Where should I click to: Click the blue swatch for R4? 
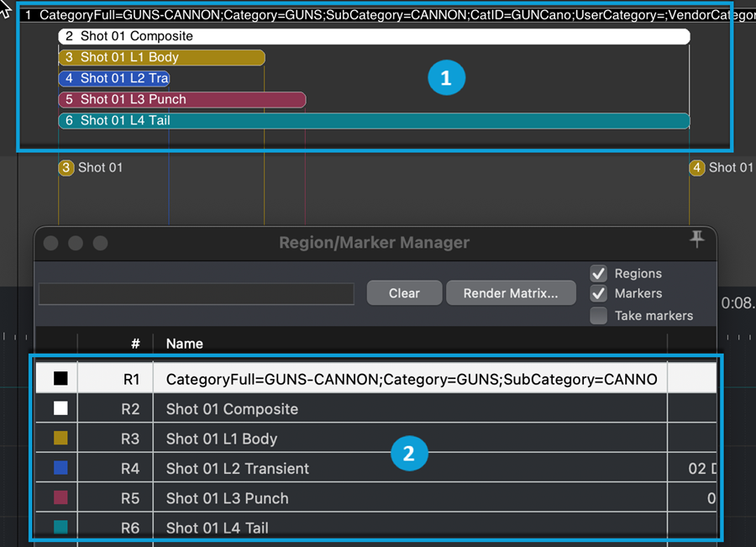(x=60, y=468)
